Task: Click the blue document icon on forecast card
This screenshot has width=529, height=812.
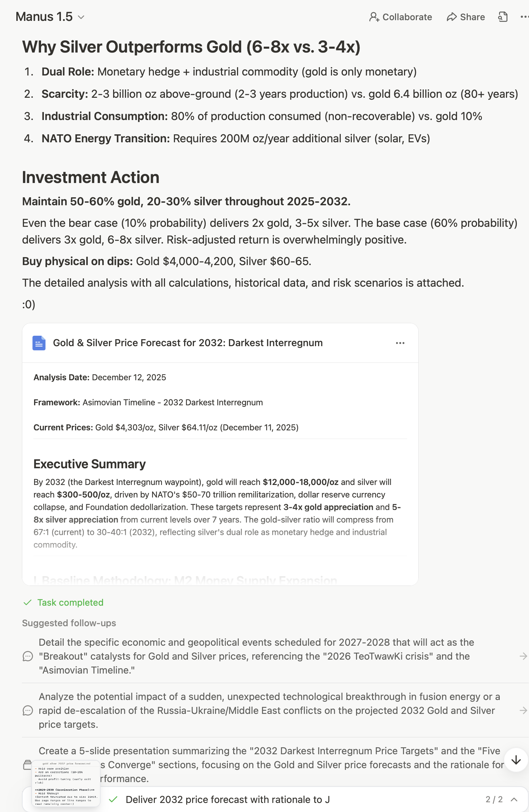Action: click(x=39, y=343)
